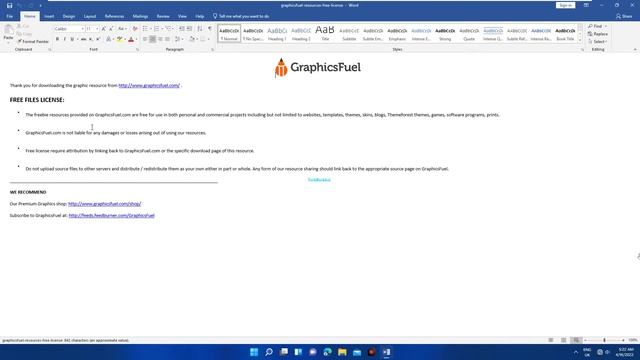Apply the Title style thumbnail
The image size is (640, 360).
tap(325, 33)
